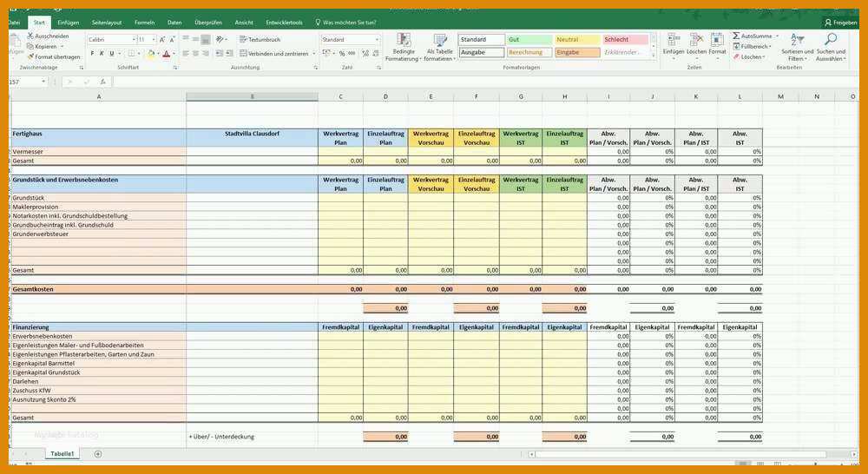868x474 pixels.
Task: Apply the Gut cell style
Action: coord(529,39)
